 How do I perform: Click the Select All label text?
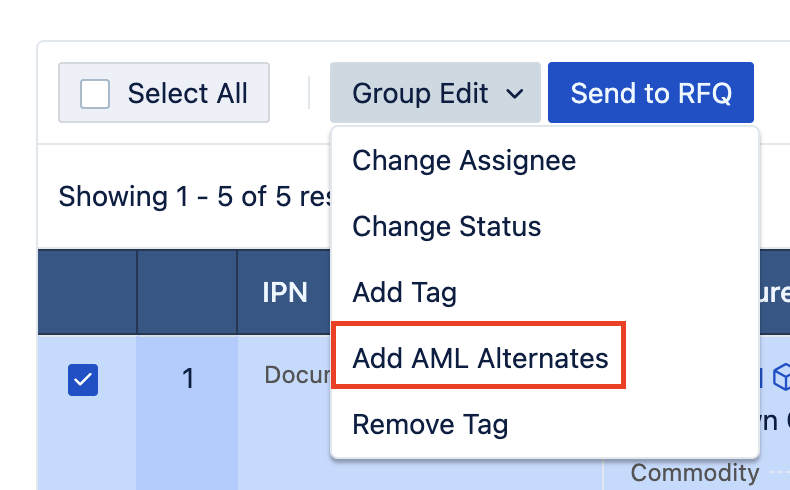(x=187, y=94)
